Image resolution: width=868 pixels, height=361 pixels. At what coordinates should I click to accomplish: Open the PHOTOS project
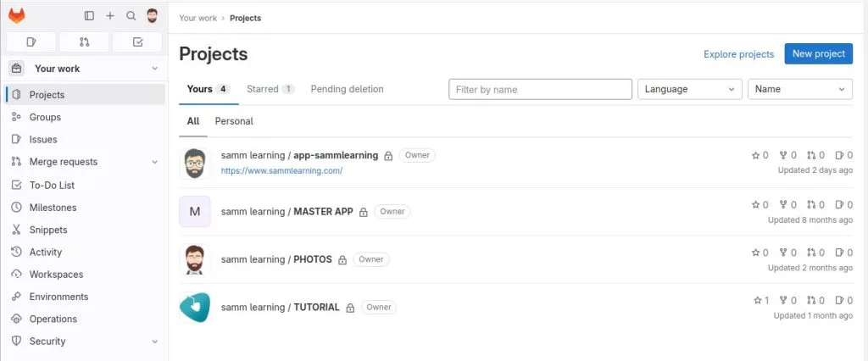click(x=276, y=259)
